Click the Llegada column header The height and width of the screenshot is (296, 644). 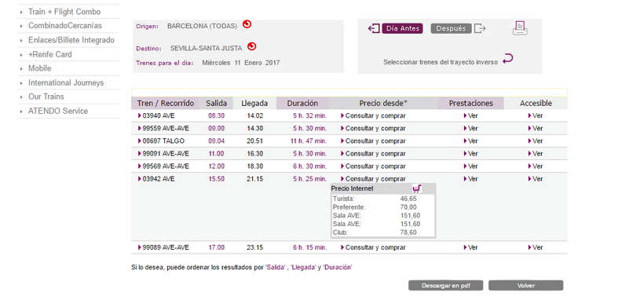tap(254, 103)
